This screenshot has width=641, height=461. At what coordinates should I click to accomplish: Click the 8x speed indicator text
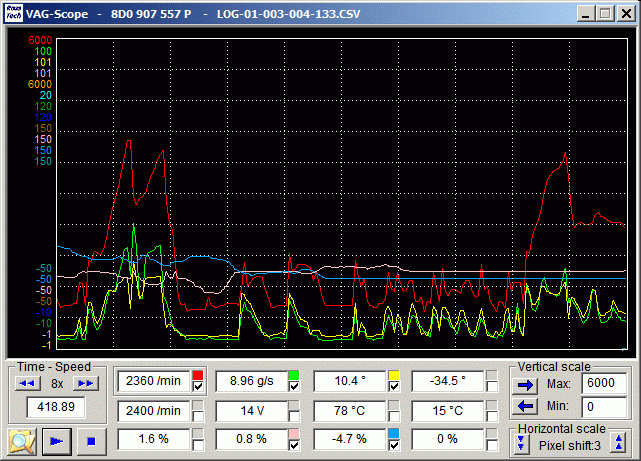57,384
